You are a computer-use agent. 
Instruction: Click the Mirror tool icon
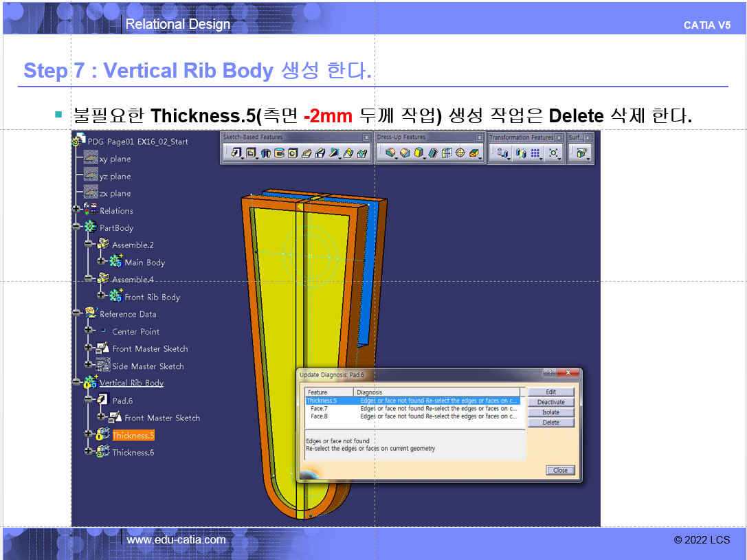520,153
